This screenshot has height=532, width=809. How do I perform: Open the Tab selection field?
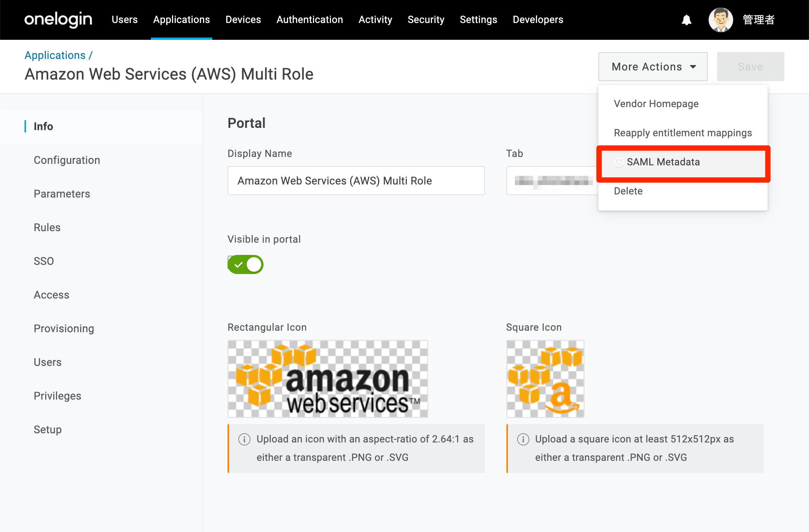click(x=552, y=181)
